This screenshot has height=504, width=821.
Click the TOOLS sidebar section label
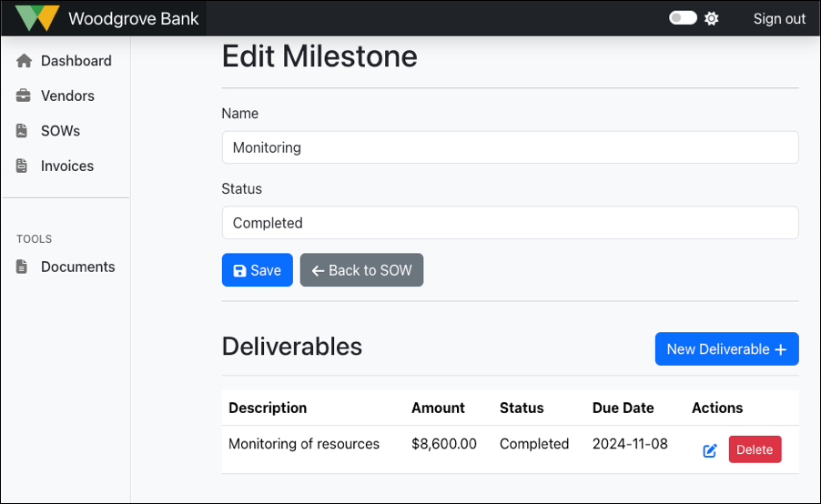[34, 239]
